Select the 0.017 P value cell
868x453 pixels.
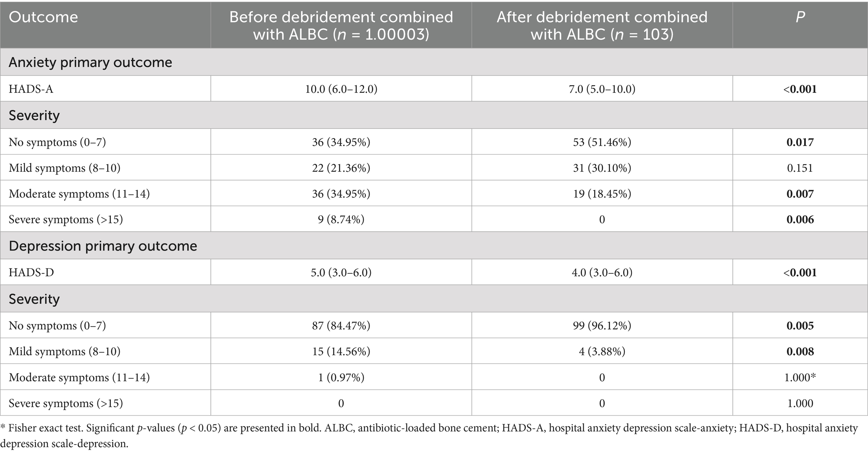point(800,142)
